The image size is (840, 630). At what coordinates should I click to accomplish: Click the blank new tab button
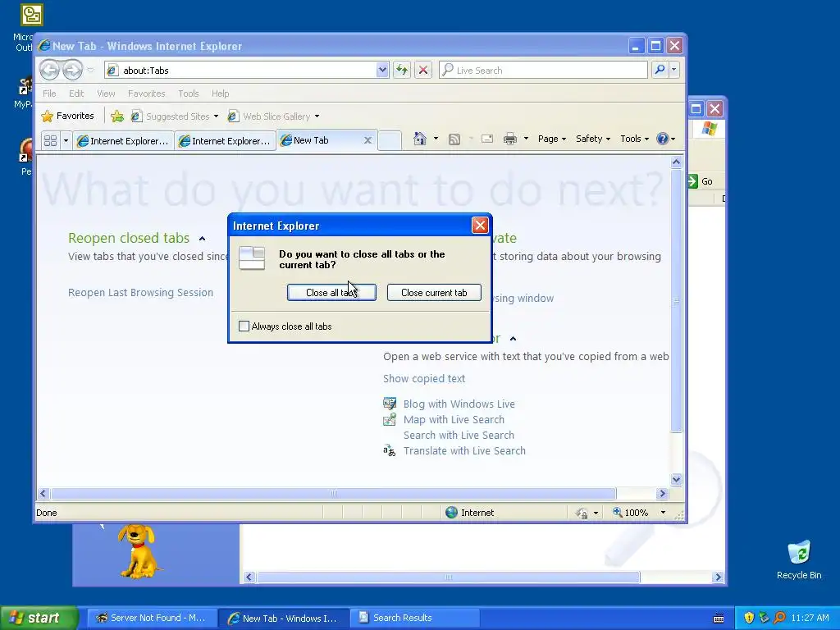tap(390, 140)
